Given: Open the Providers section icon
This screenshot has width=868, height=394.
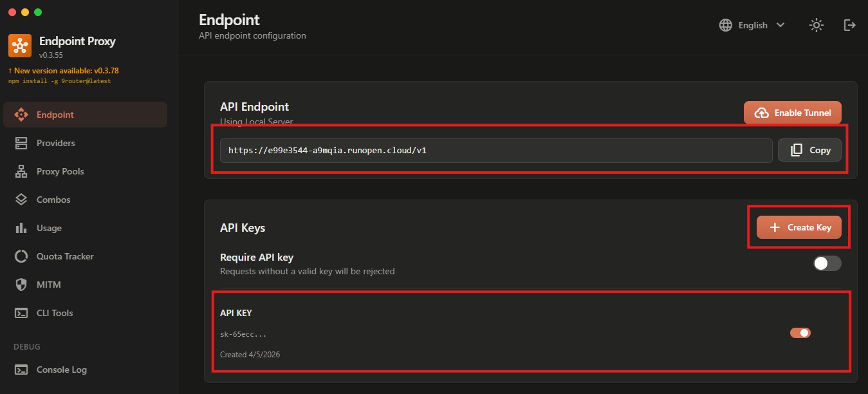Looking at the screenshot, I should pyautogui.click(x=22, y=142).
